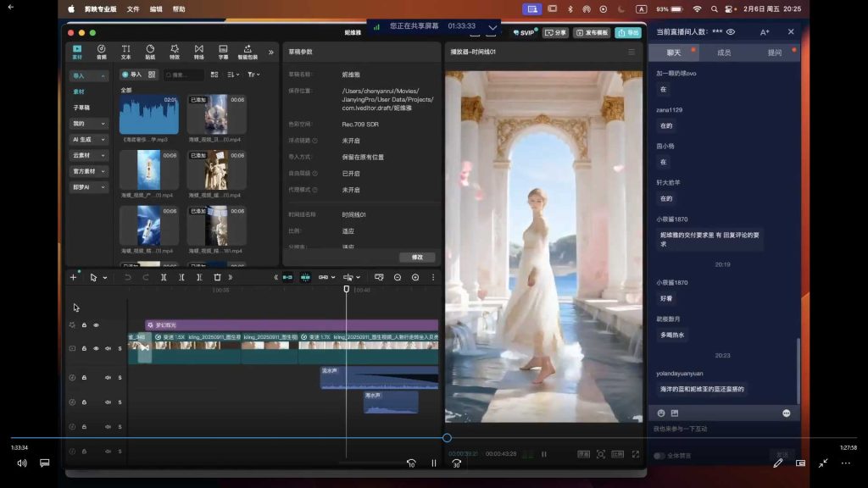Switch to the 提问 questions tab
The image size is (868, 488).
pyautogui.click(x=775, y=53)
